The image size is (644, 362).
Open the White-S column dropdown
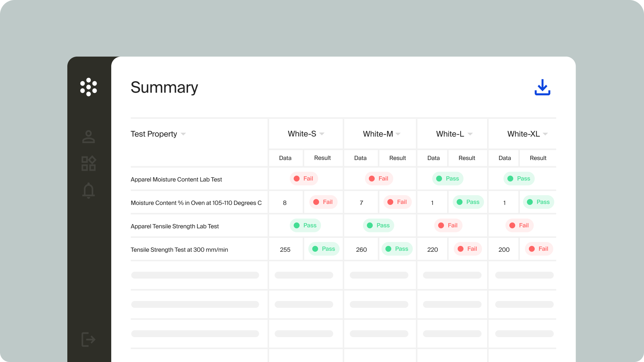pyautogui.click(x=322, y=134)
